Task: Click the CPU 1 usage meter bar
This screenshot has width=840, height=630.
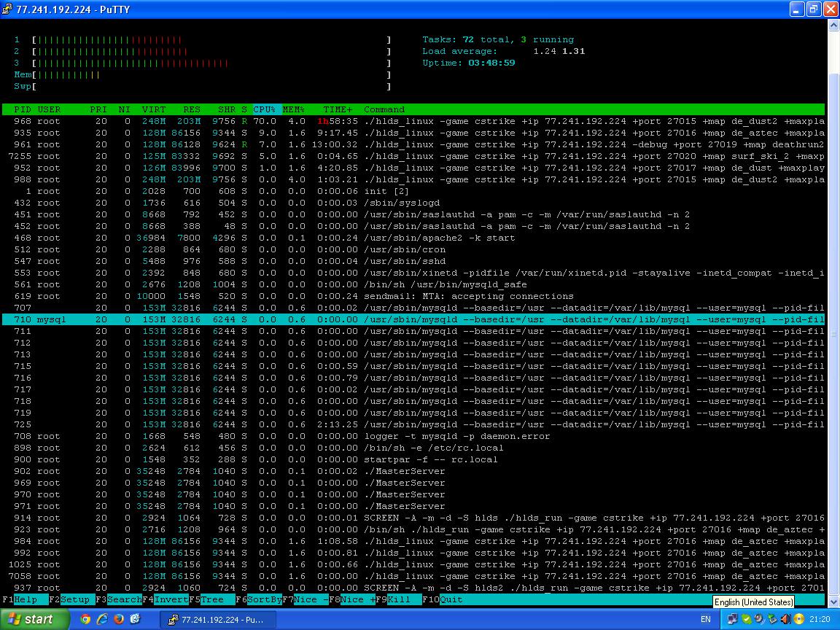Action: [211, 39]
